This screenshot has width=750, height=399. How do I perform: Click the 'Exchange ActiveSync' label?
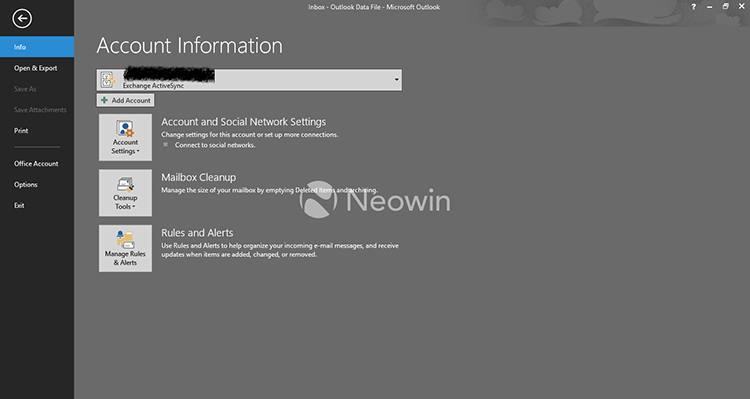click(153, 86)
